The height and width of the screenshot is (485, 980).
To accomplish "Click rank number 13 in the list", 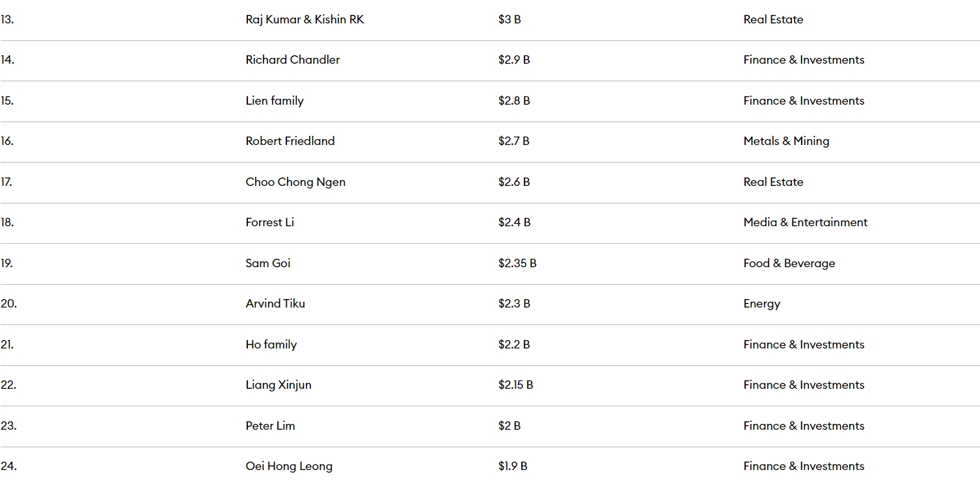I will click(7, 20).
